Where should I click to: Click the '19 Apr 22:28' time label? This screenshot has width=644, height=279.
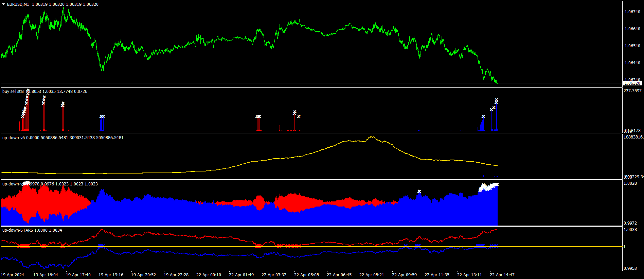click(176, 275)
